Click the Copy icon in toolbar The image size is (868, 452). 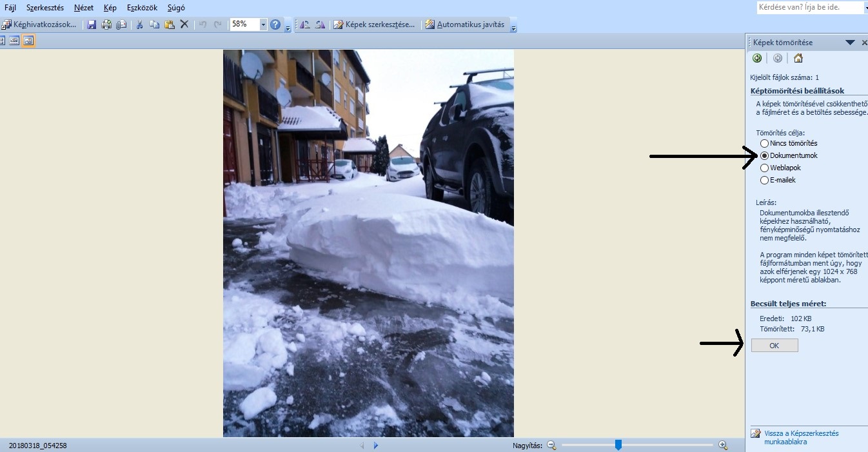coord(154,25)
